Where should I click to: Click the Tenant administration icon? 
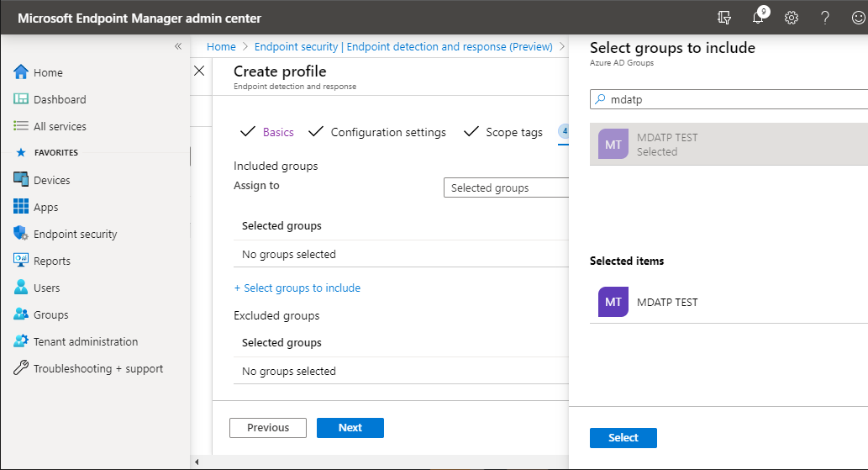coord(21,341)
